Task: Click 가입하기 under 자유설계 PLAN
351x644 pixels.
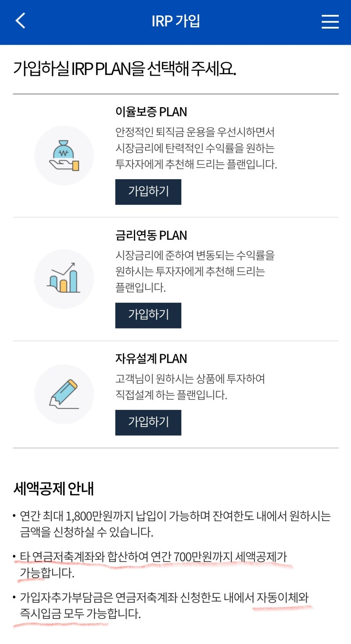Action: 148,422
